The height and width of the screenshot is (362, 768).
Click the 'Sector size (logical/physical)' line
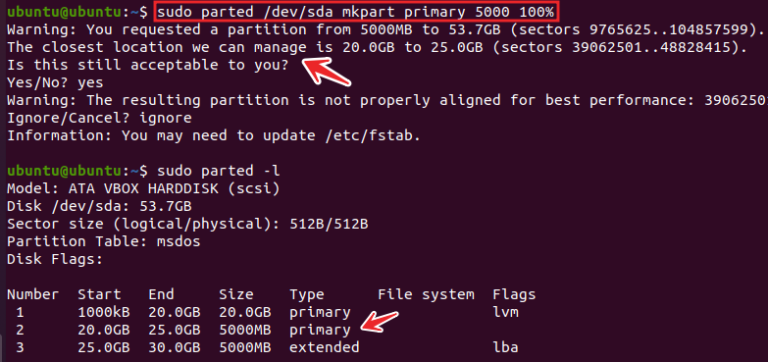click(188, 224)
